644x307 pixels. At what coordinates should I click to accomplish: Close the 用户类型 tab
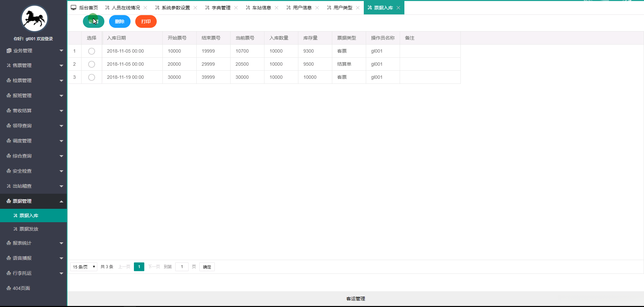tap(358, 8)
